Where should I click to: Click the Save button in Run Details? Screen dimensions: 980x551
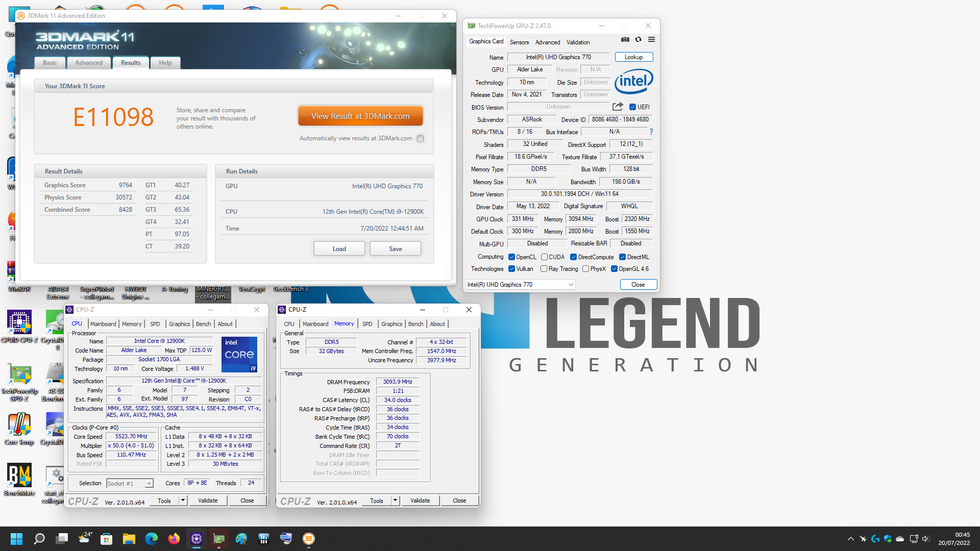click(396, 249)
